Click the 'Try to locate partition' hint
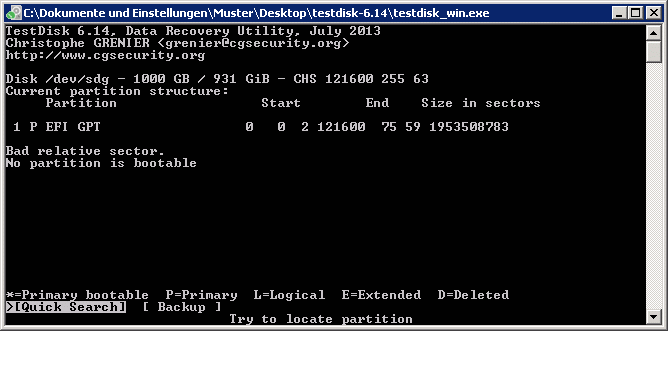Screen dimensions: 668x384 pos(321,319)
